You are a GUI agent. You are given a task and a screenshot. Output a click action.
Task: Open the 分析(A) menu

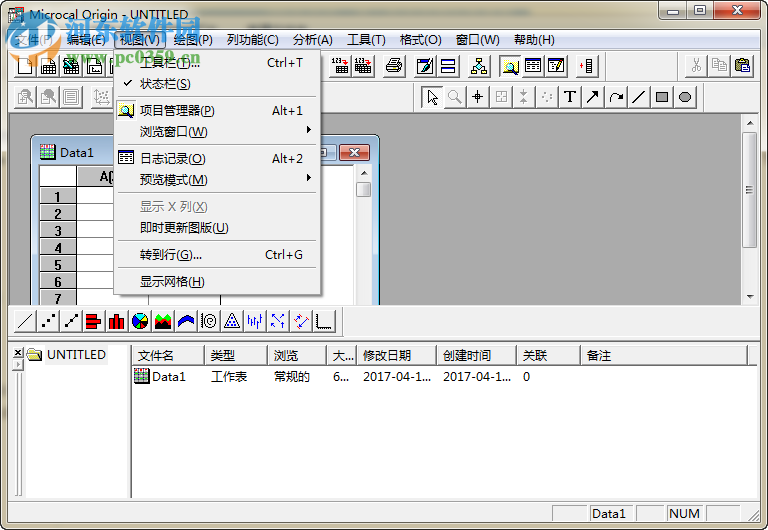312,40
